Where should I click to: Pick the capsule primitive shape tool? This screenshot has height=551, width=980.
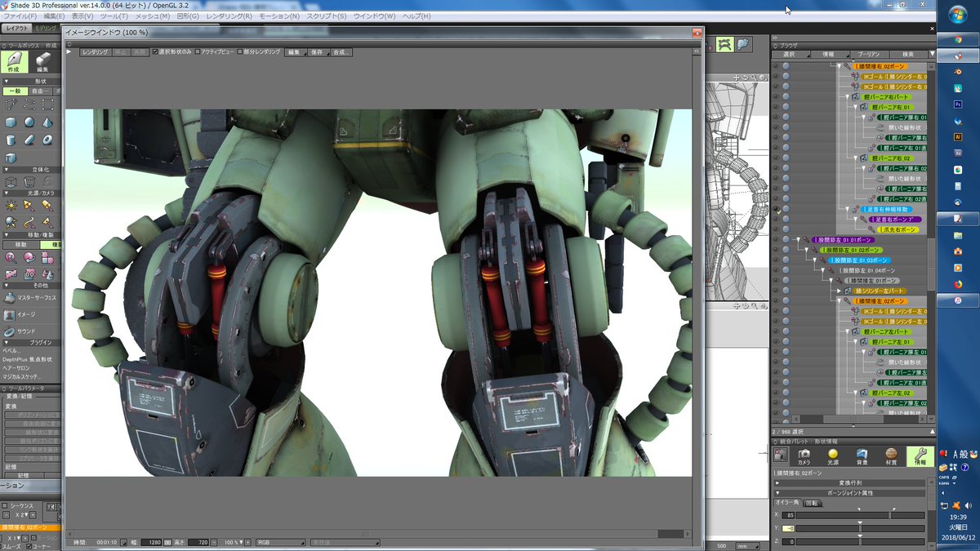click(29, 140)
